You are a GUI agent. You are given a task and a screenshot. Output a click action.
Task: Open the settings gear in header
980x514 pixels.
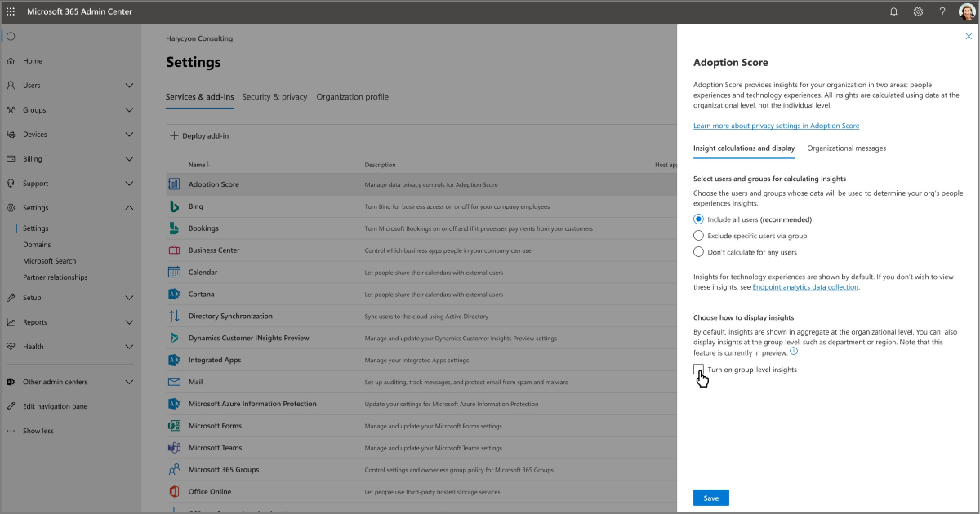click(918, 11)
